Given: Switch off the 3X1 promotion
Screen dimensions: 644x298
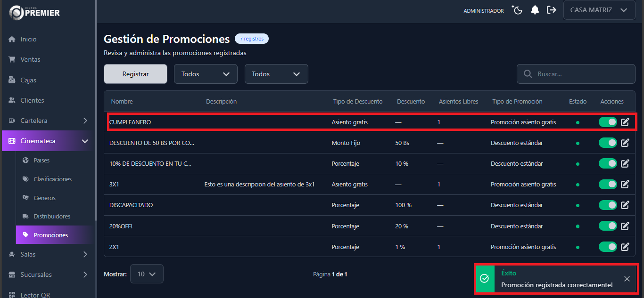Looking at the screenshot, I should [608, 185].
